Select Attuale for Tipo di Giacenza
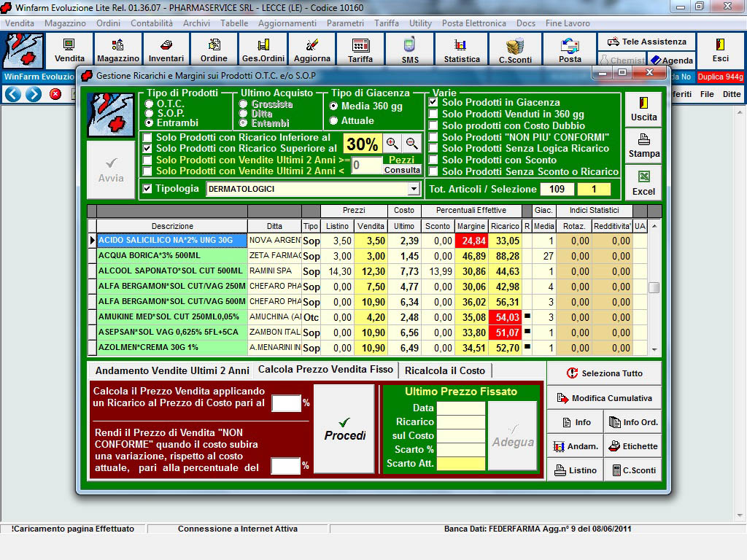The width and height of the screenshot is (747, 560). (x=334, y=121)
